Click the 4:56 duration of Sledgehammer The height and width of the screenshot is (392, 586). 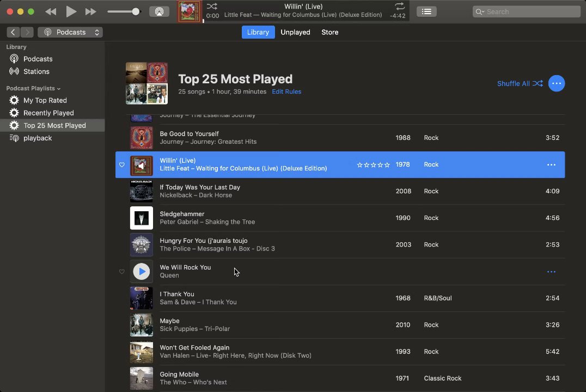pos(552,218)
